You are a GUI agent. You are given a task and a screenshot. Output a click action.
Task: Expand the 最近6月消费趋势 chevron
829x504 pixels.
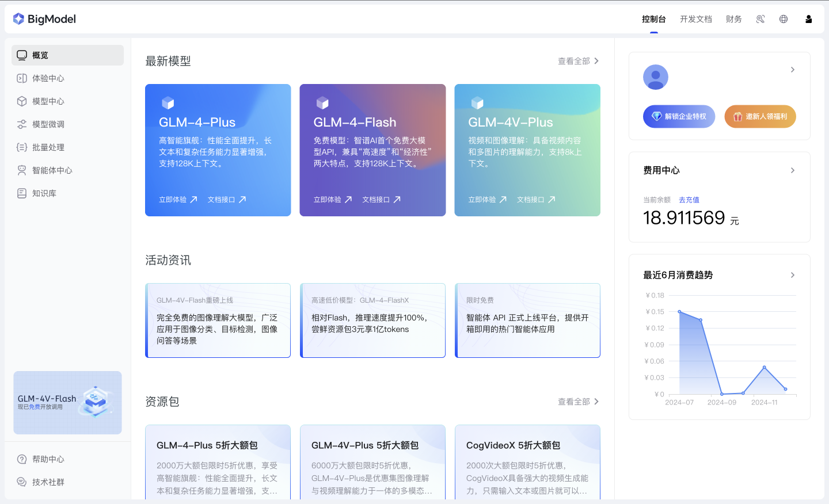pos(793,275)
